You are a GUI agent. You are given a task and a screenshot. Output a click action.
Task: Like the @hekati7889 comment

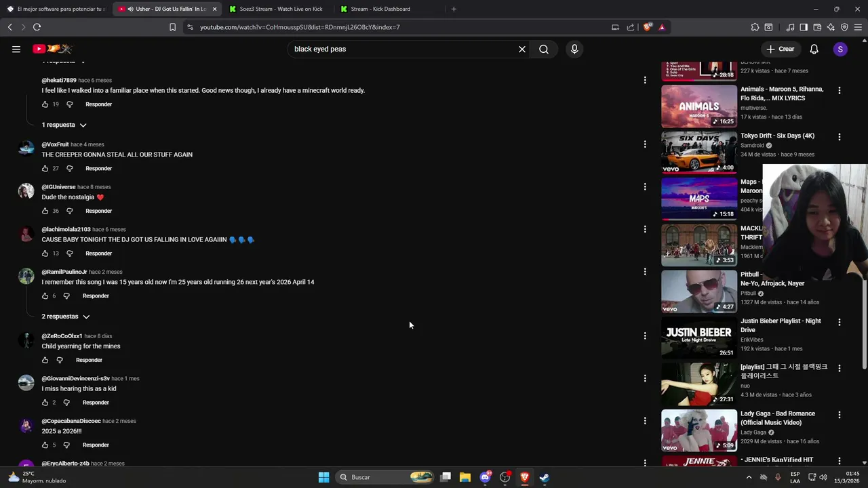point(45,104)
